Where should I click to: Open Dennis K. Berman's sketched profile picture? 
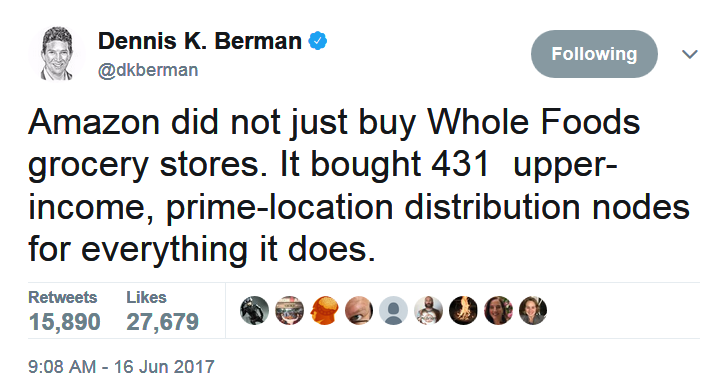point(57,53)
